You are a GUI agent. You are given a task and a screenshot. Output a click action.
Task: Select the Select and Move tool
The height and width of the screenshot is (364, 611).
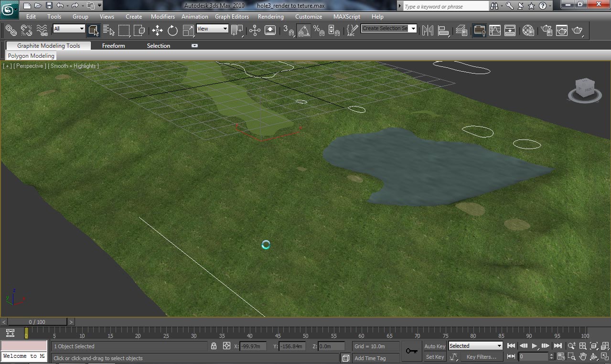(157, 31)
